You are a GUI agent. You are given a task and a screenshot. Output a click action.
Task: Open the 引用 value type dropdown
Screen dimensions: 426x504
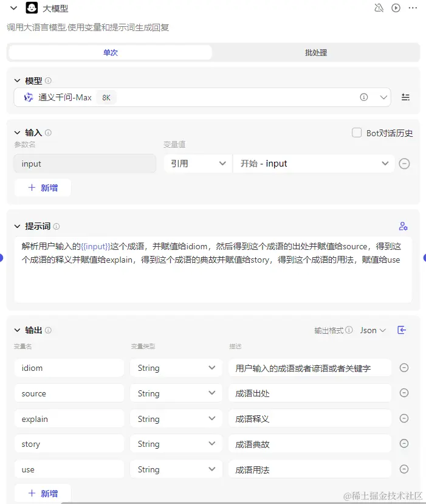click(198, 164)
